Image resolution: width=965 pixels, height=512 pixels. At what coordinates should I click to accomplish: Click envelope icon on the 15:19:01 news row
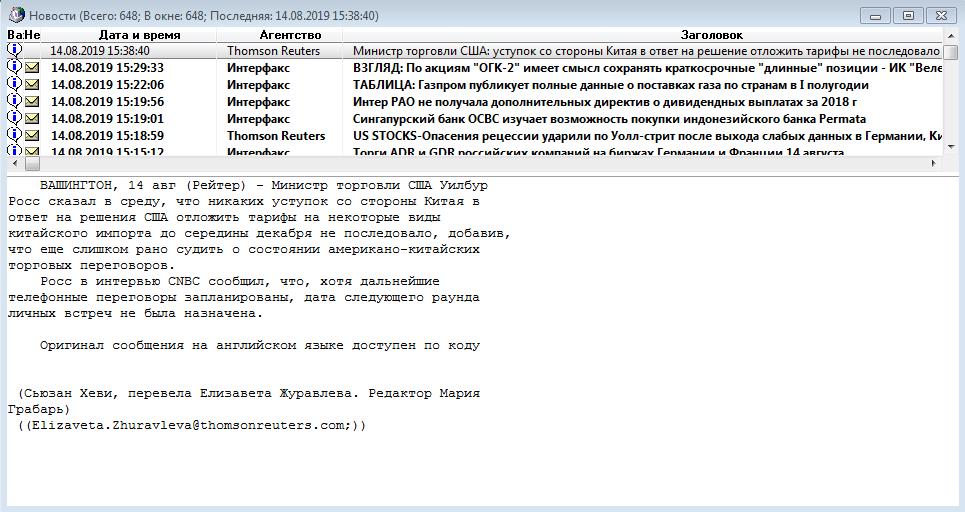[32, 119]
